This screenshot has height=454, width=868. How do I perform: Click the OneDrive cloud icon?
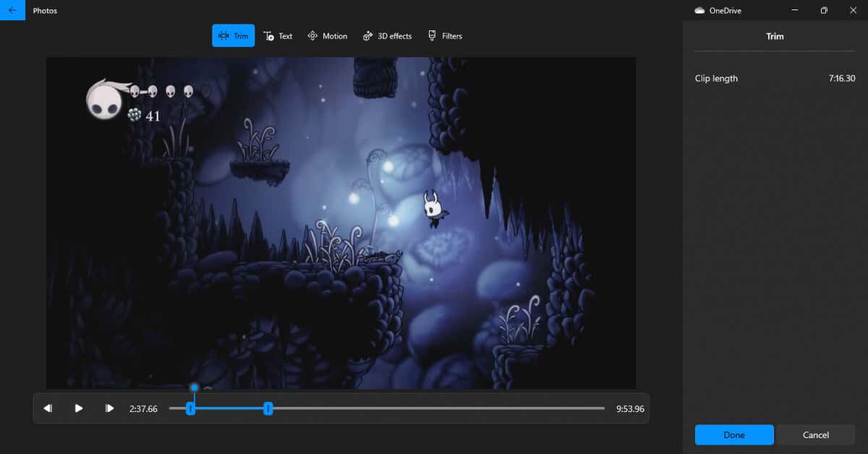pyautogui.click(x=699, y=11)
